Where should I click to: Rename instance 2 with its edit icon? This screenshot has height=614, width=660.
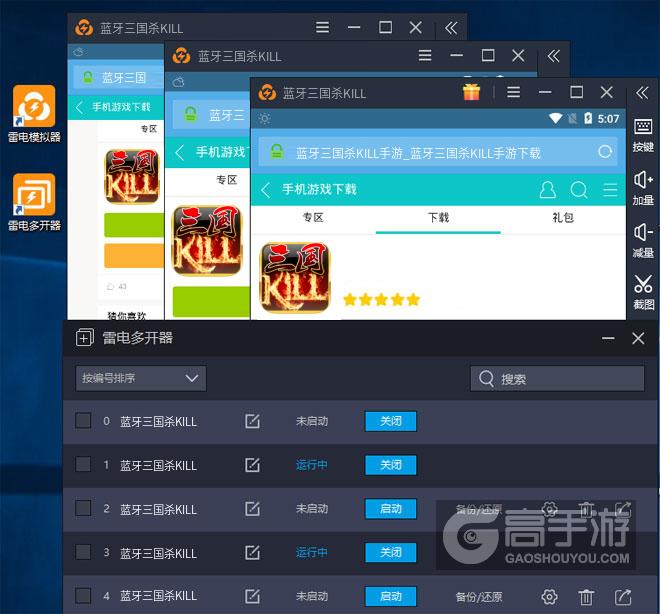point(252,508)
